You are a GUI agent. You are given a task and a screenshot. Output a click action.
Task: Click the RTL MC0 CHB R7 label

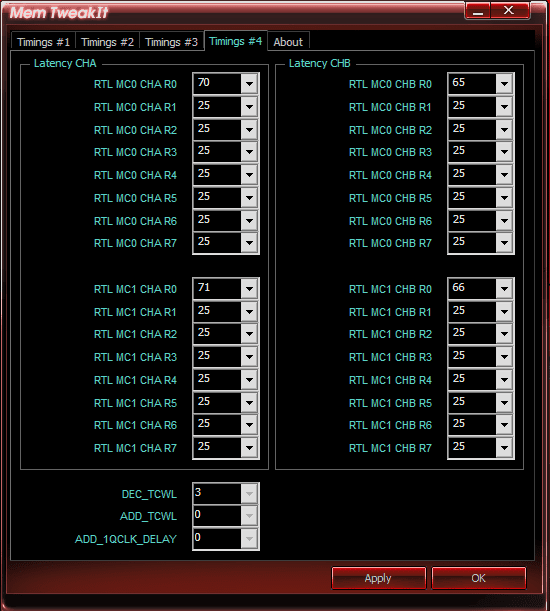(x=390, y=243)
